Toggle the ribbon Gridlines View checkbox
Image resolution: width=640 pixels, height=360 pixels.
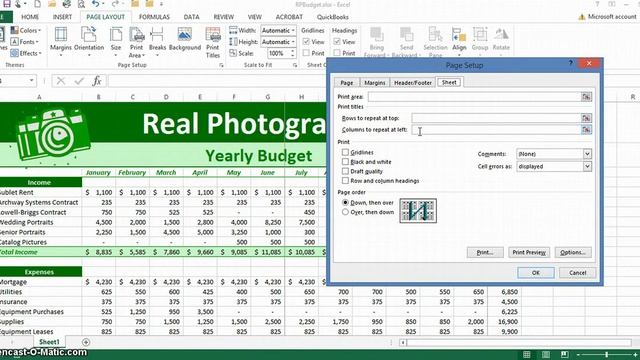pos(306,42)
